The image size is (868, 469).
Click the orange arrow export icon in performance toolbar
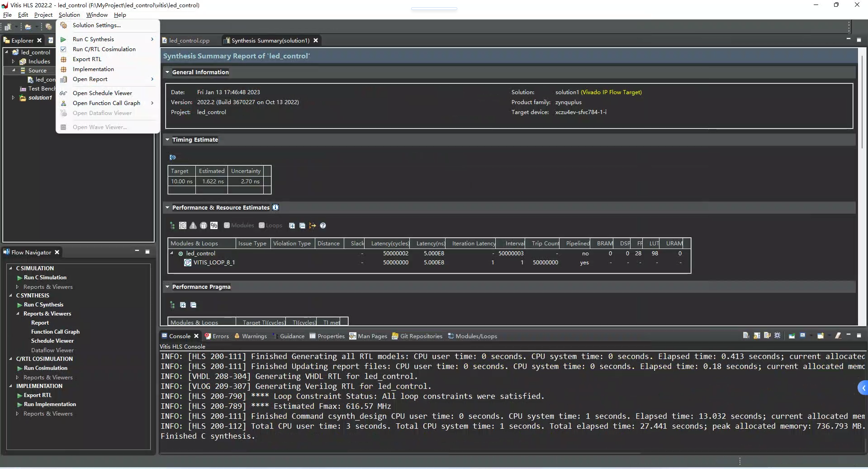(x=313, y=225)
